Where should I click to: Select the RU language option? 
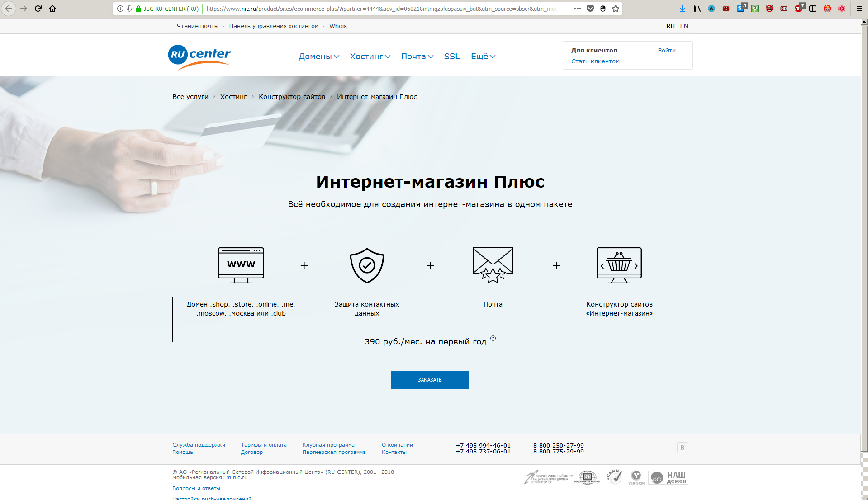click(x=670, y=26)
